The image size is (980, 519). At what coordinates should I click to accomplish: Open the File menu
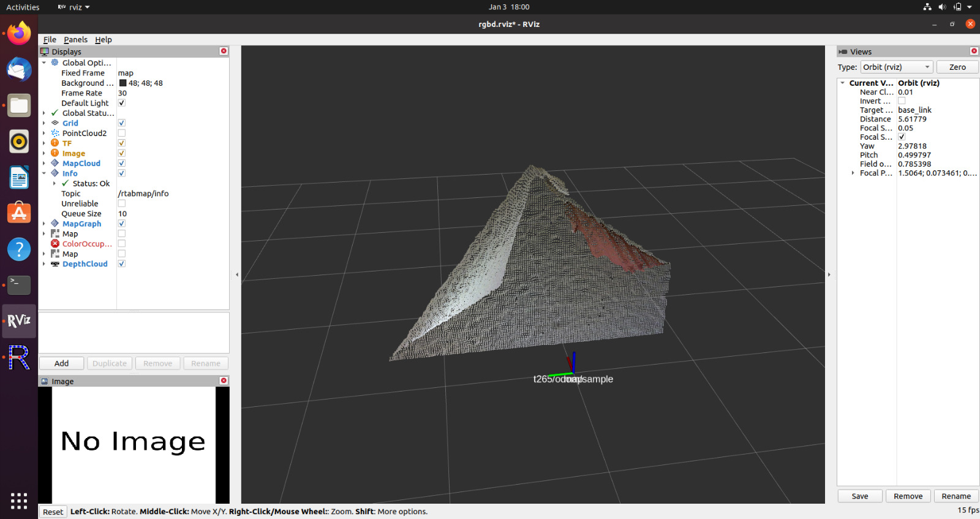click(50, 40)
